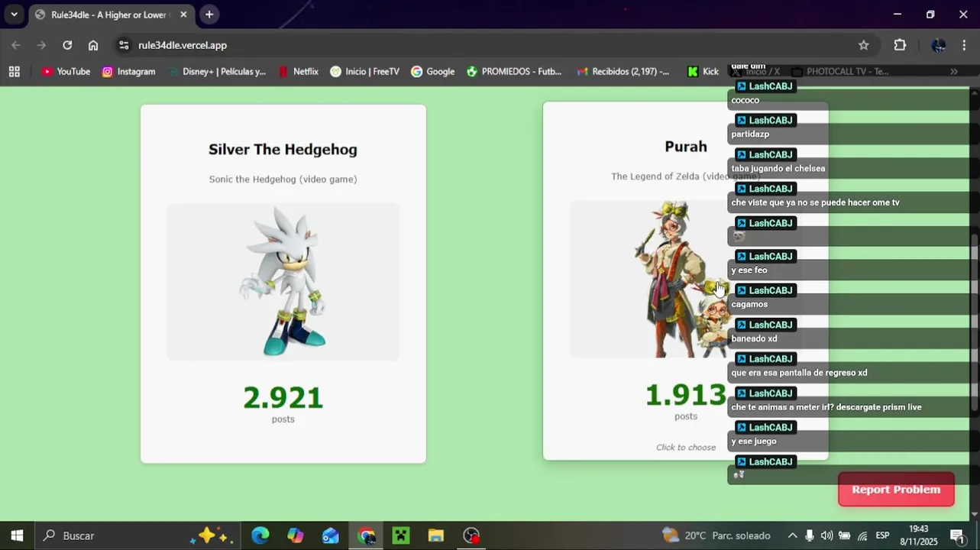Open the YouTube bookmark
This screenshot has height=550, width=980.
[x=66, y=71]
